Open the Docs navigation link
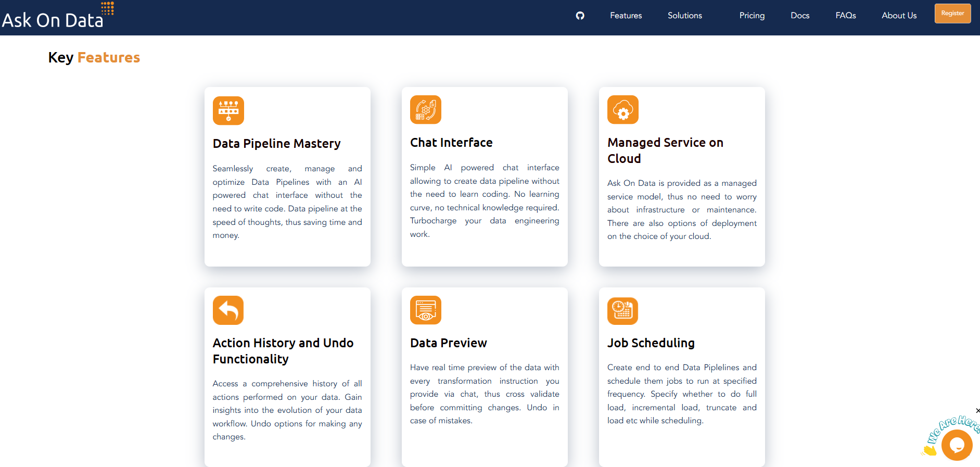The image size is (980, 467). (799, 16)
